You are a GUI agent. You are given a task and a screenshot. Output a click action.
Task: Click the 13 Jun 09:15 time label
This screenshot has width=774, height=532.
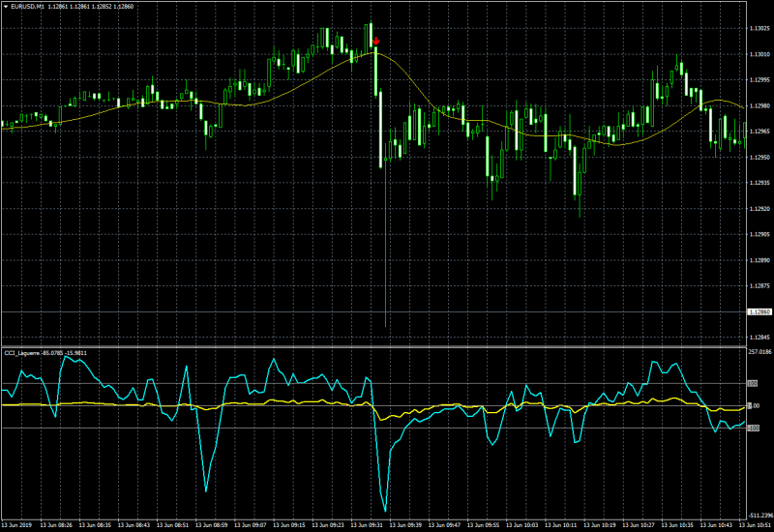pos(288,525)
